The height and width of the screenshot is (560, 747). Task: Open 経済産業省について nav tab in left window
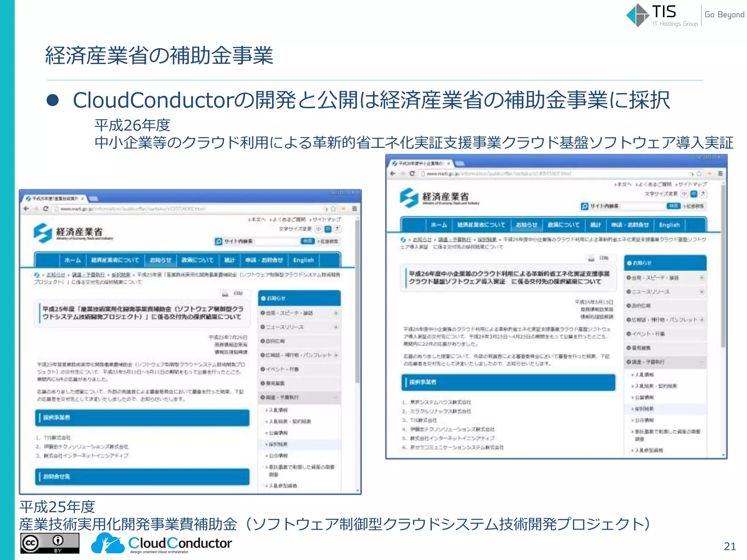click(x=115, y=260)
